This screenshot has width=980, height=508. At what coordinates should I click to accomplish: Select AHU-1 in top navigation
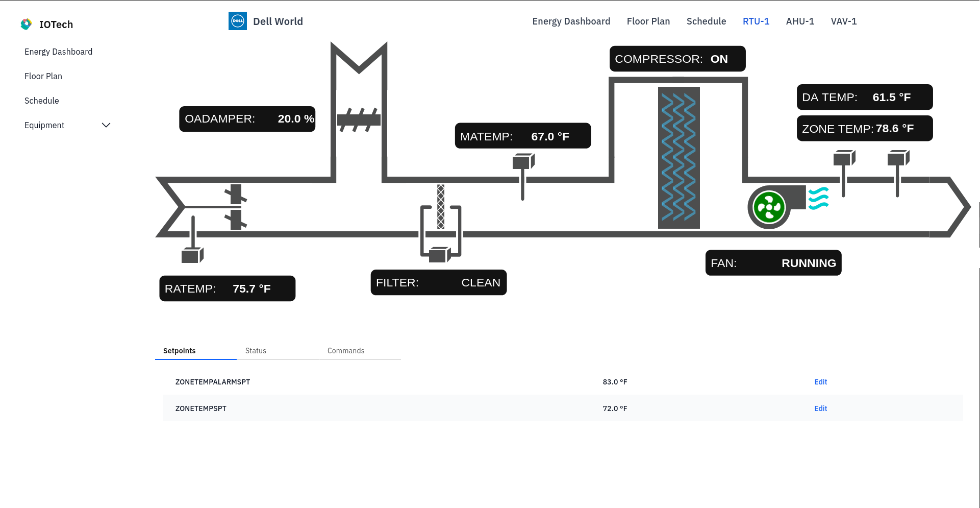click(x=800, y=21)
